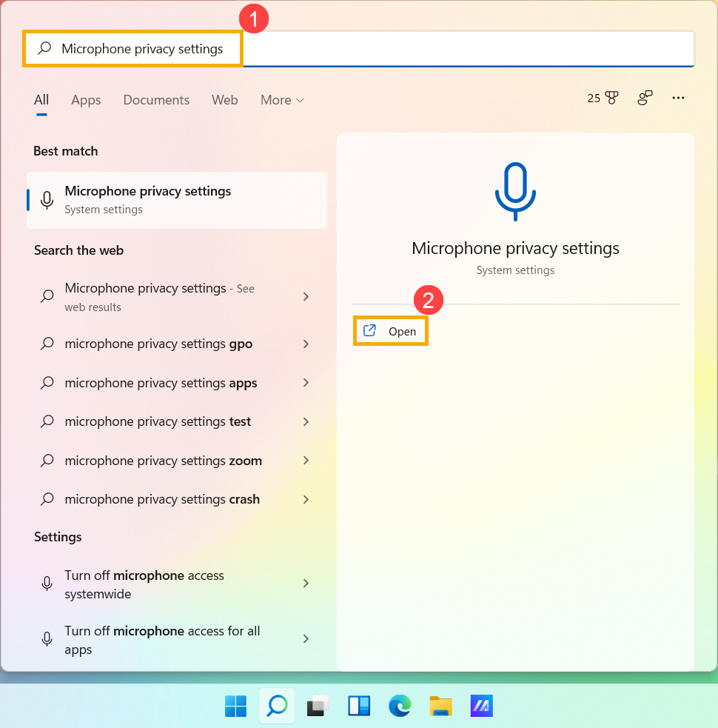The image size is (718, 728).
Task: Open Task View on the taskbar
Action: tap(318, 706)
